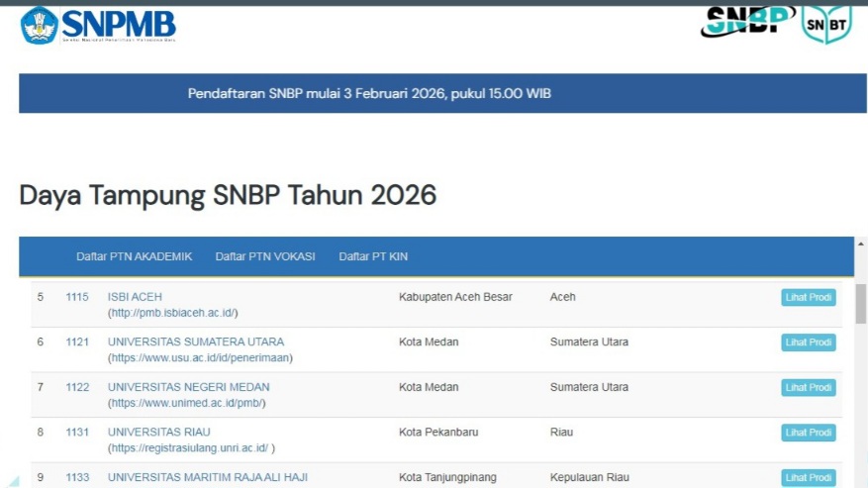Select Sumatera Utara cell in row 6

click(x=589, y=342)
